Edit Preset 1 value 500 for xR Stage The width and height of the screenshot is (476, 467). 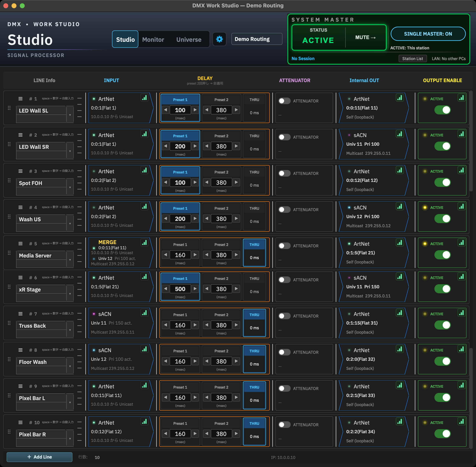tap(180, 289)
